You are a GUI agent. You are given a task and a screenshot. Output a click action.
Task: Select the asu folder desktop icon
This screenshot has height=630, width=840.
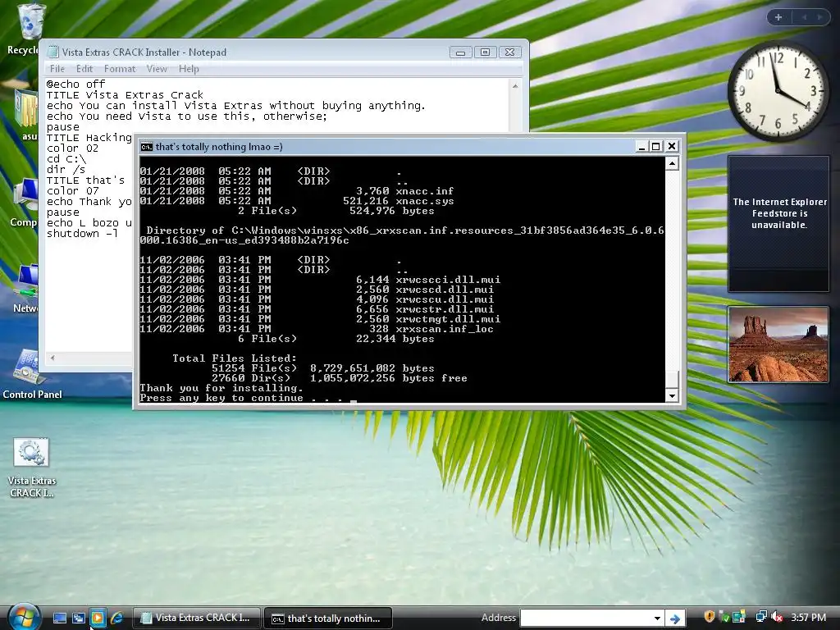pyautogui.click(x=27, y=115)
